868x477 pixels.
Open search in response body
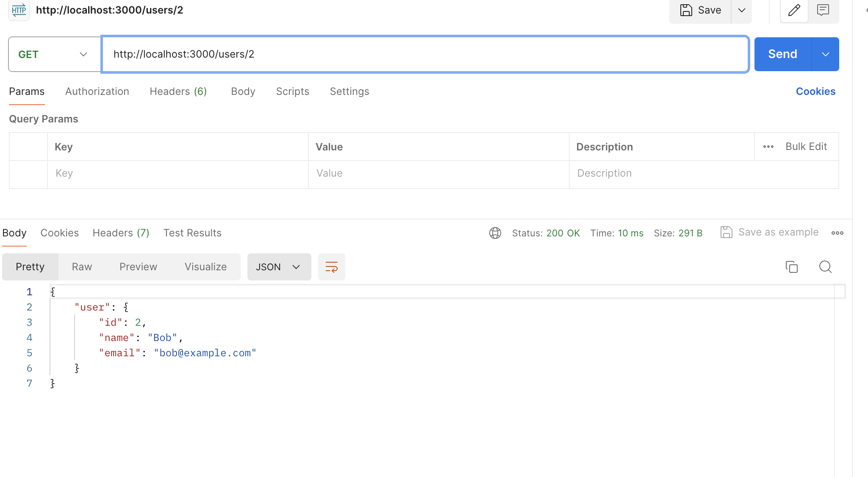tap(825, 267)
